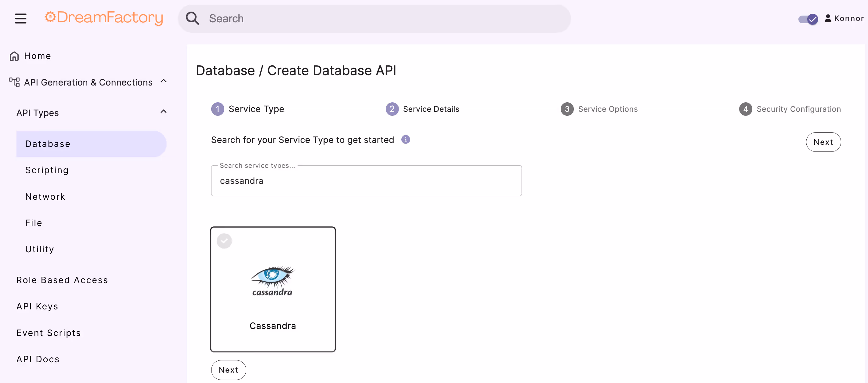
Task: Open Network API type
Action: point(45,197)
